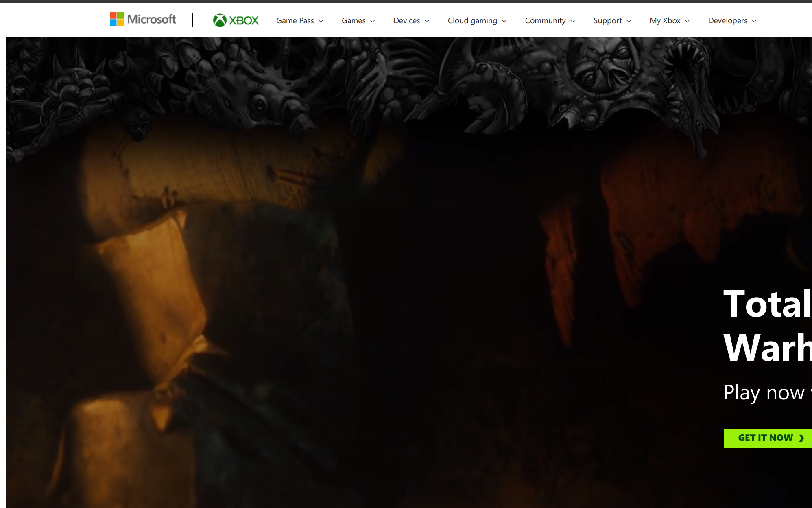The image size is (812, 508).
Task: Open the Games dropdown
Action: click(x=358, y=20)
